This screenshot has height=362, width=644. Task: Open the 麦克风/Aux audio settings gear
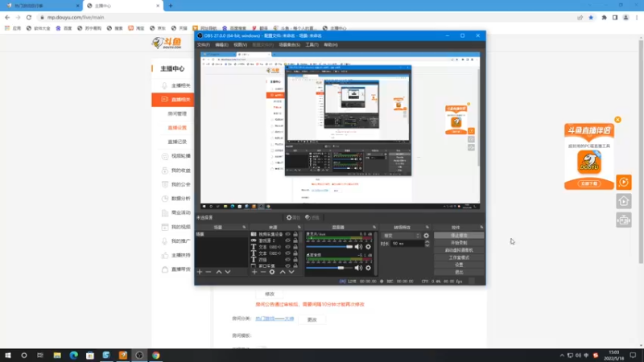(368, 247)
